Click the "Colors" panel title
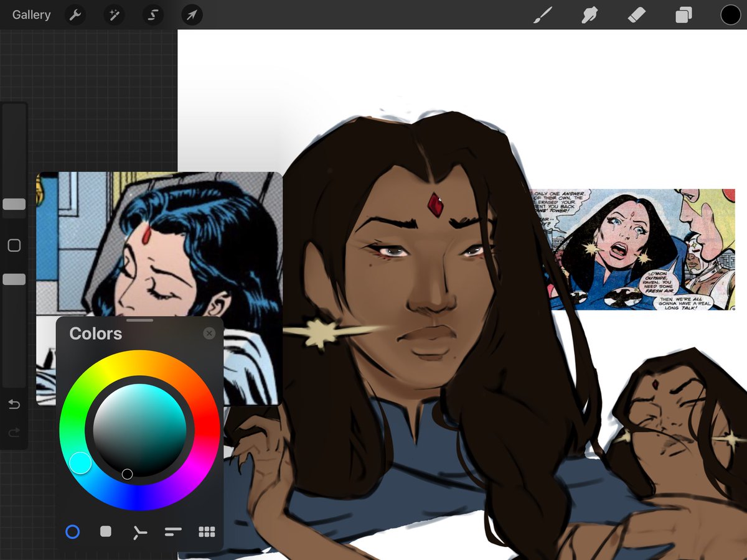 95,334
